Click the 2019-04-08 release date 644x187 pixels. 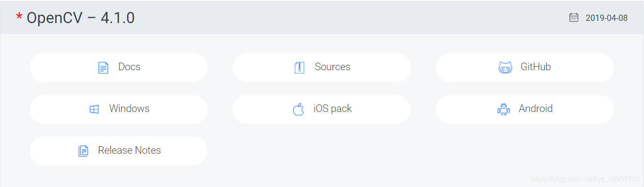[x=607, y=18]
